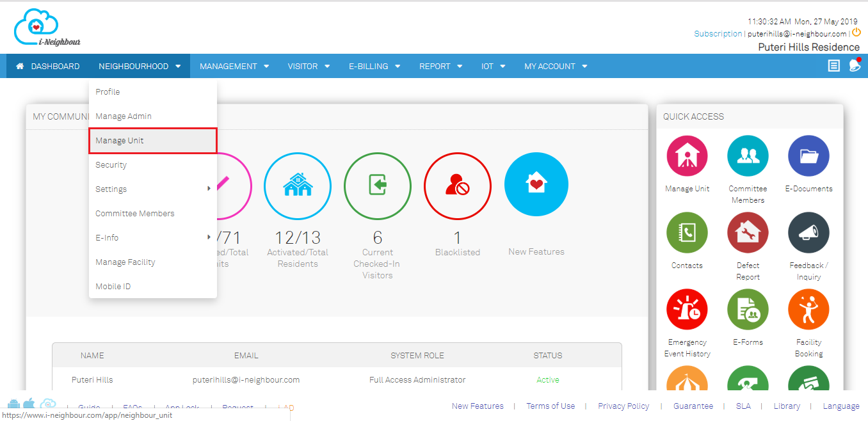Screen dimensions: 868x421
Task: Click the i-Neighbour logo
Action: 47,28
